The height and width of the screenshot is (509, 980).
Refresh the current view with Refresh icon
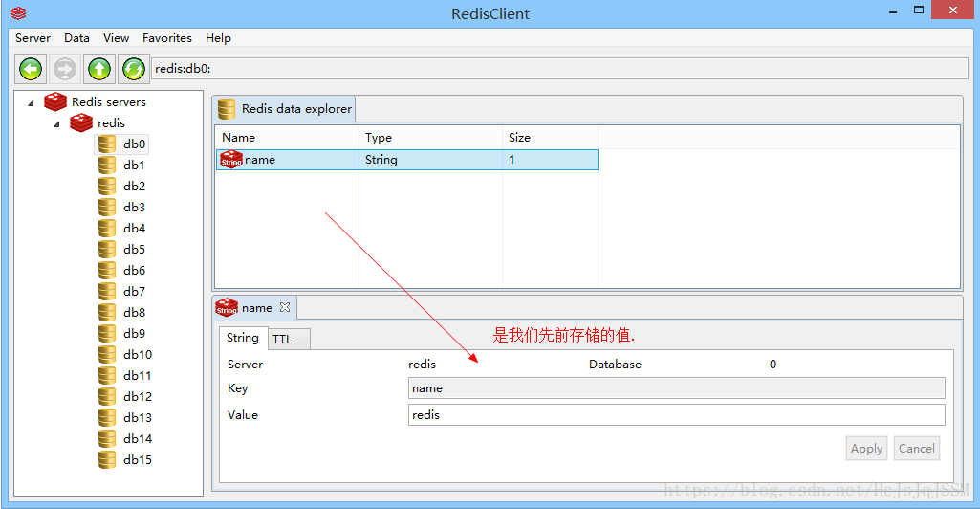click(133, 69)
